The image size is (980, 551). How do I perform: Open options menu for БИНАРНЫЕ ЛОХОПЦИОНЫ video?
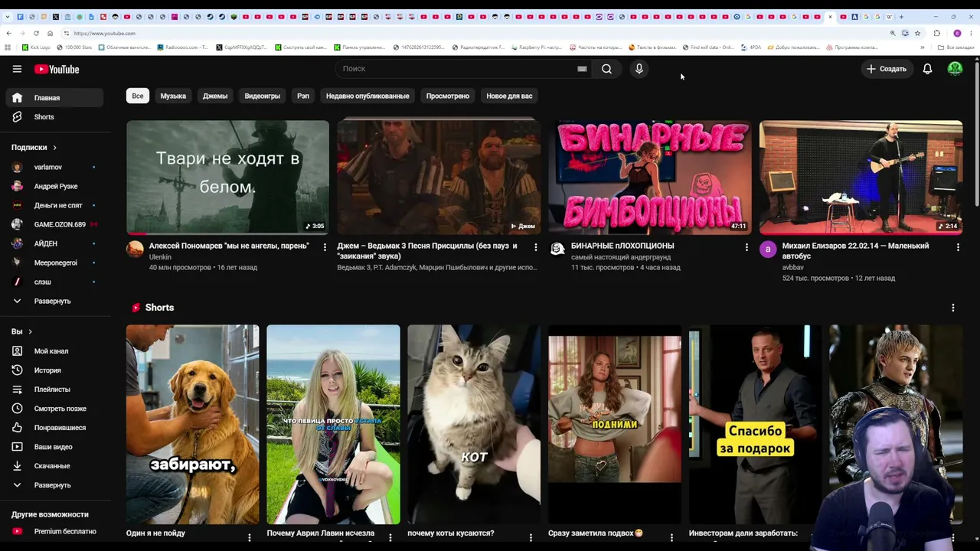click(746, 247)
